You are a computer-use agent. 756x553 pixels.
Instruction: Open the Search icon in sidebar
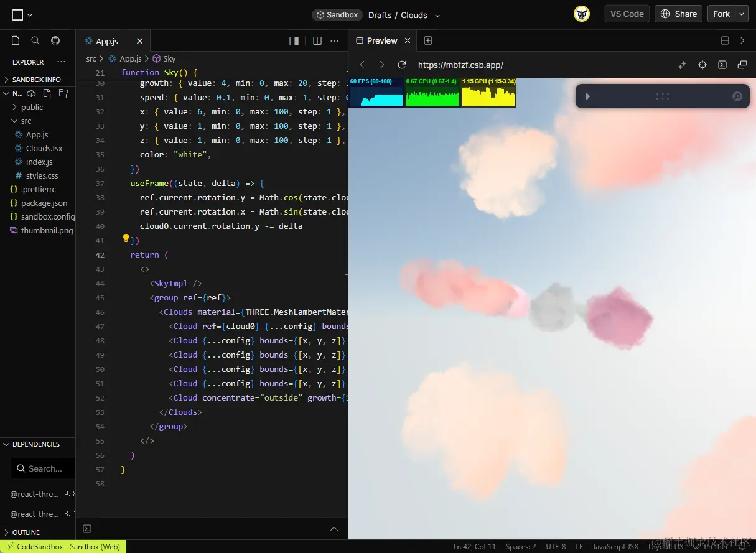click(x=35, y=40)
